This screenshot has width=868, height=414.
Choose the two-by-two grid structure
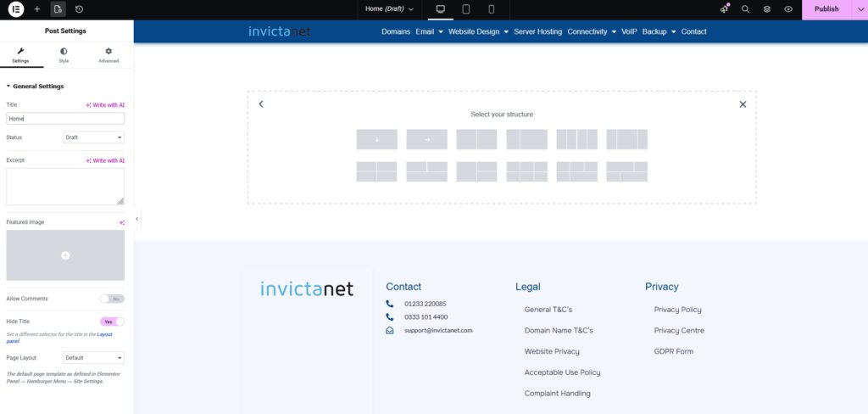pos(377,172)
